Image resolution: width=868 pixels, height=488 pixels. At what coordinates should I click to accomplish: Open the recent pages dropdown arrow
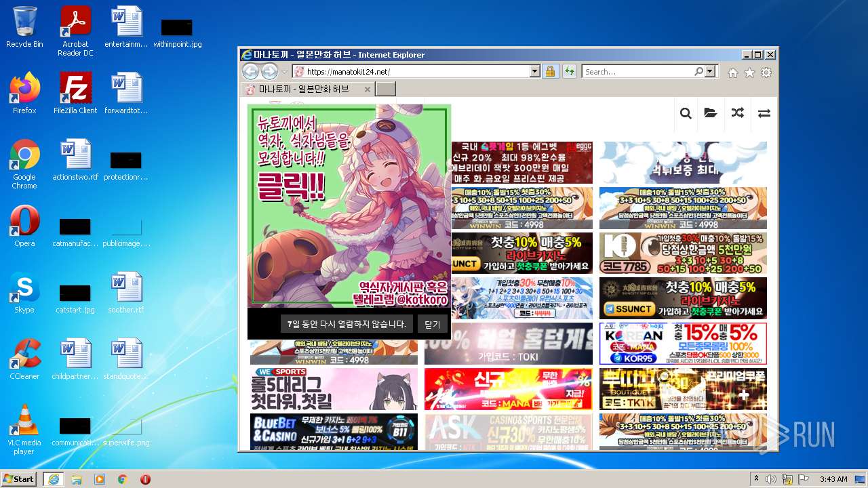(285, 72)
